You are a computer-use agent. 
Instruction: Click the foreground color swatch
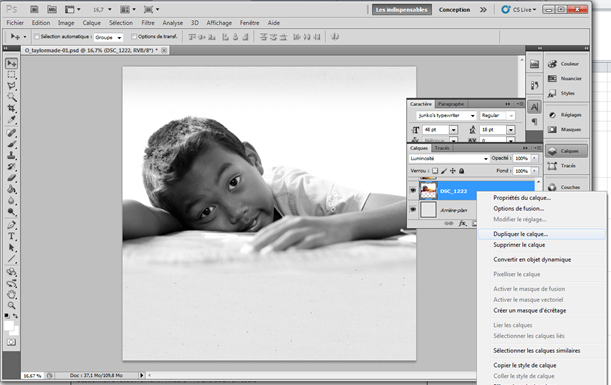(9, 325)
